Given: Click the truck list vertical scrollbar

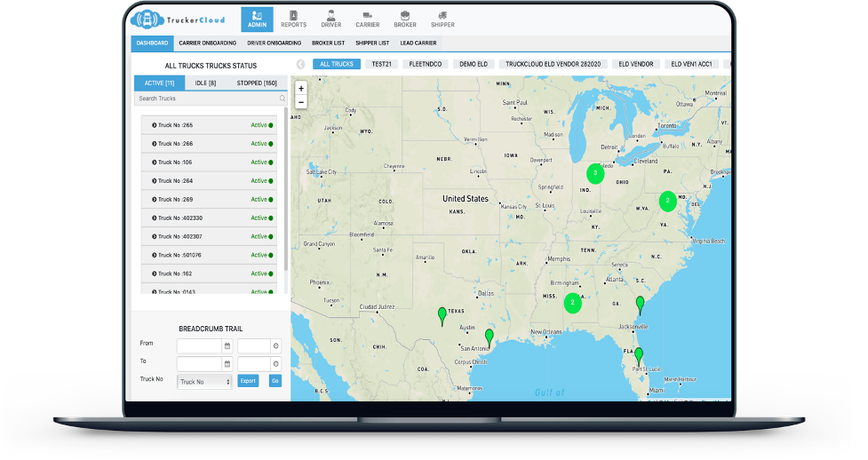Looking at the screenshot, I should click(286, 188).
